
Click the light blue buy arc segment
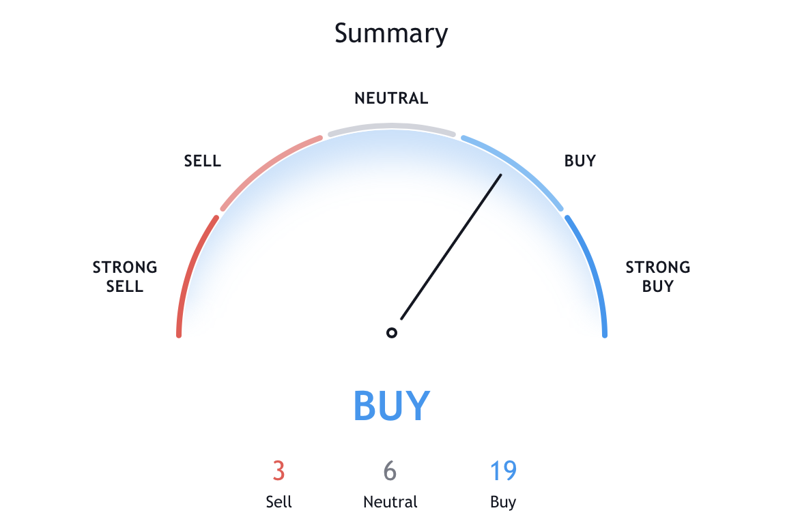(517, 167)
